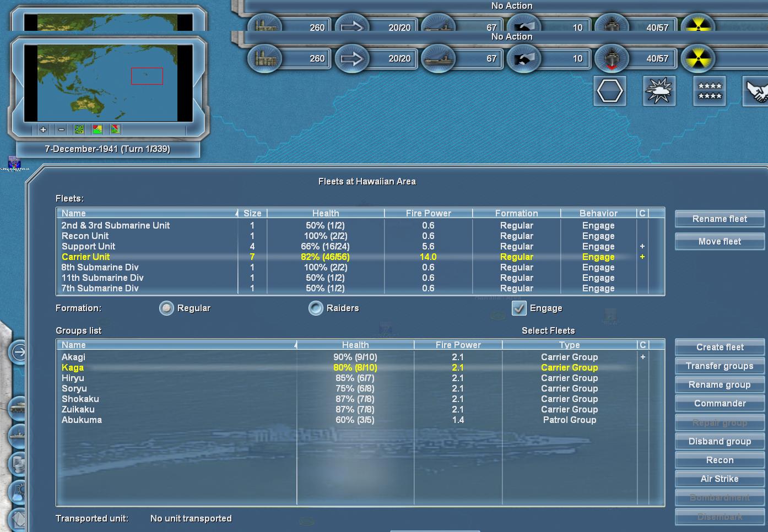Open diplomacy handshake icon beside 10
Viewport: 768px width, 532px height.
[524, 58]
